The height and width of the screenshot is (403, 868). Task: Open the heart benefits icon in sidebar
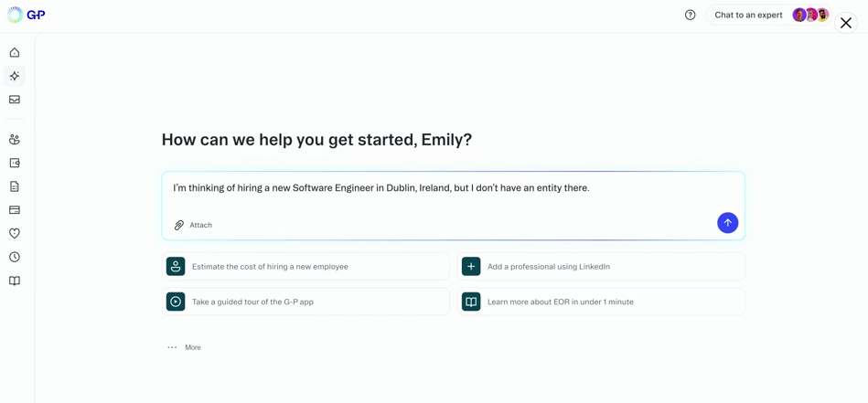pos(15,234)
